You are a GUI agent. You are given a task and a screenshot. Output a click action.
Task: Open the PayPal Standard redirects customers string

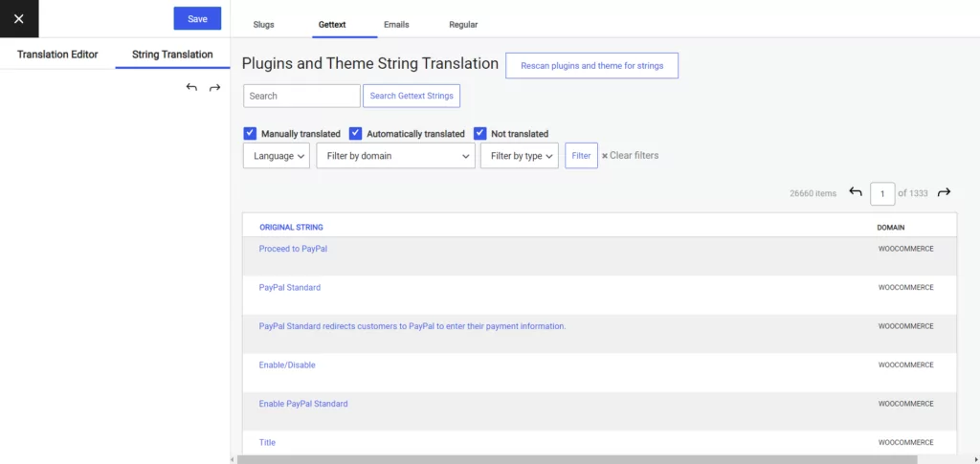click(x=412, y=326)
